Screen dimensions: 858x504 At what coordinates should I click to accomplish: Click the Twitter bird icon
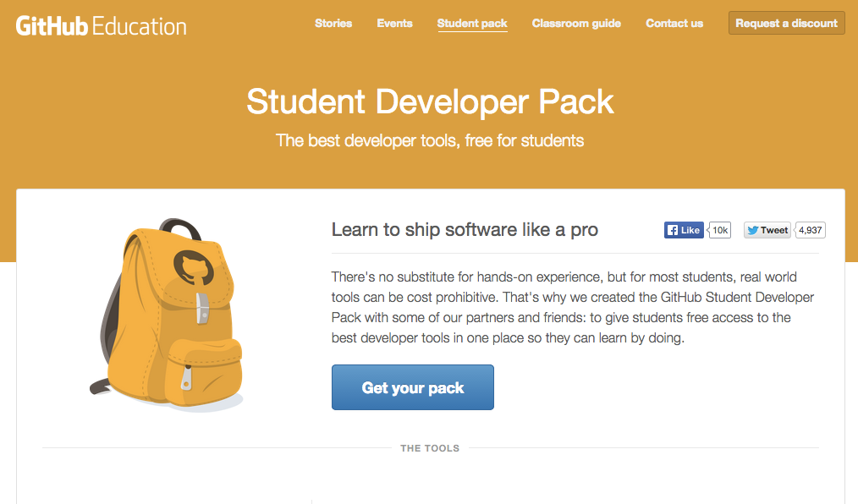(752, 230)
